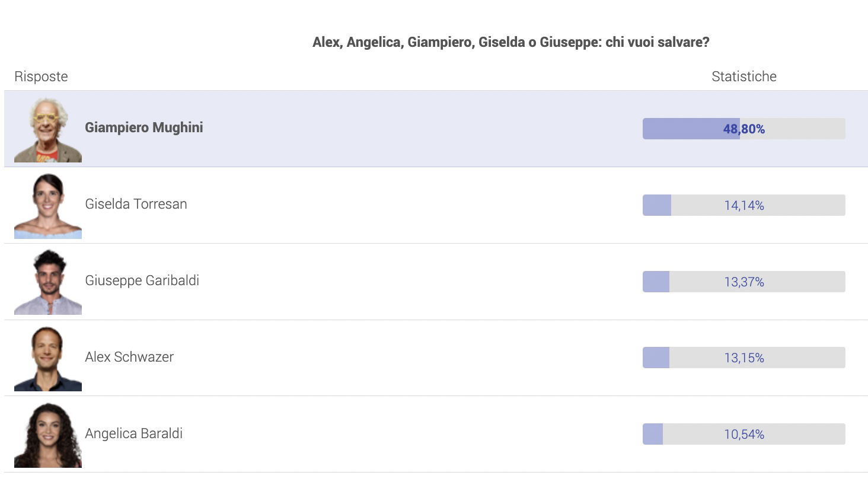
Task: Select the Angelica Baraldi name label
Action: 133,433
